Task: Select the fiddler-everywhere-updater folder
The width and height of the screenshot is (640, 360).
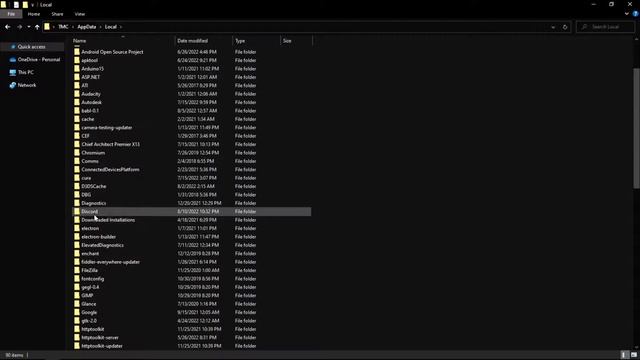Action: pos(111,262)
